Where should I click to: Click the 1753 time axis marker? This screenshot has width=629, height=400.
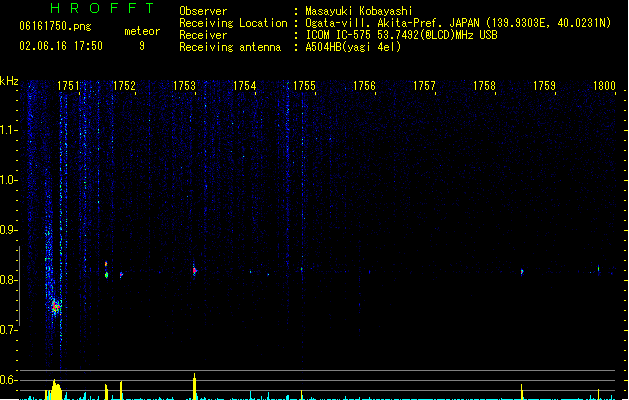[x=184, y=86]
